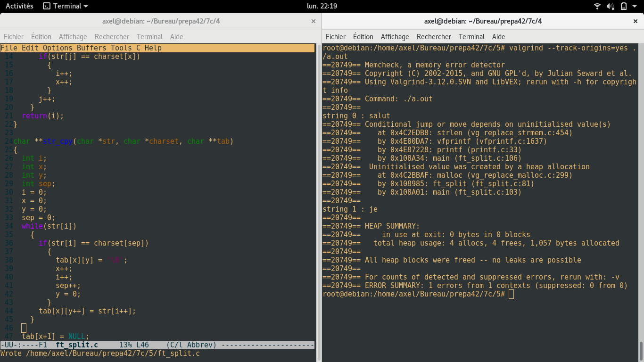
Task: Click the clock showing lun. 22:19
Action: [322, 6]
